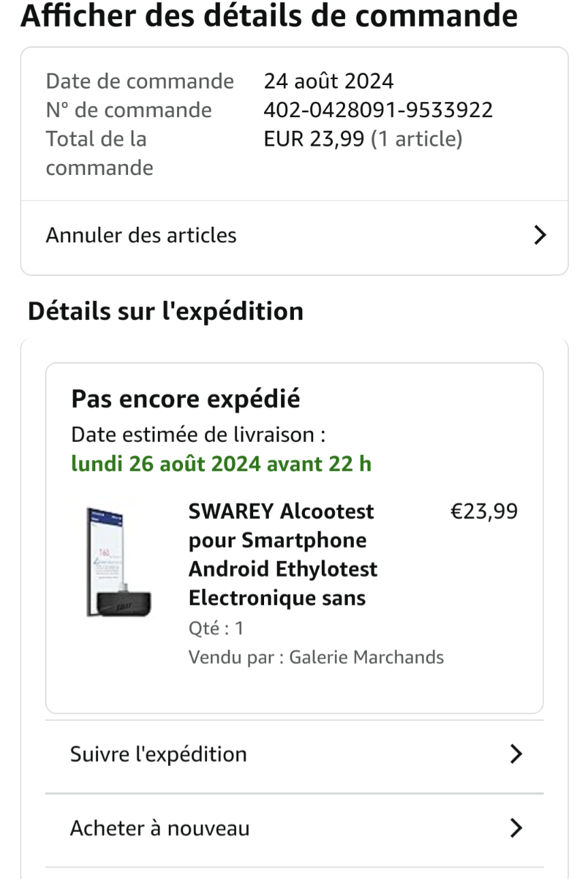588x879 pixels.
Task: Click the Qté : 1 quantity text
Action: point(216,628)
